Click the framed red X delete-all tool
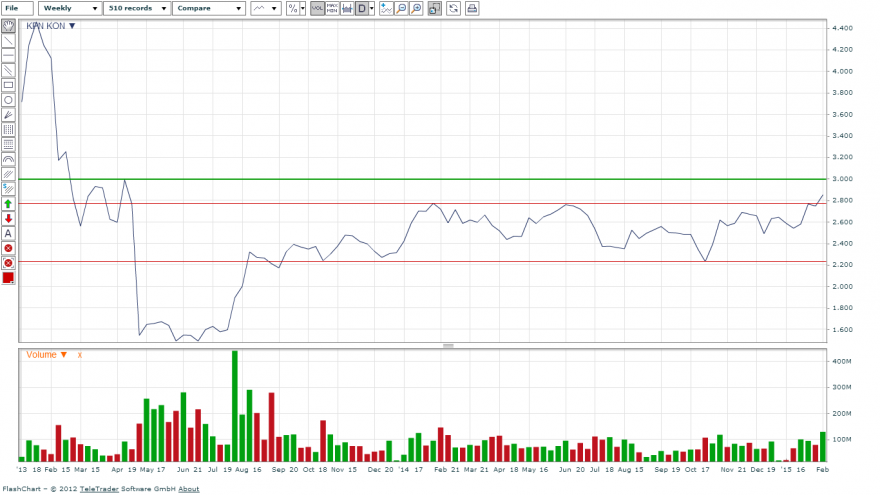Image resolution: width=880 pixels, height=495 pixels. [x=8, y=263]
